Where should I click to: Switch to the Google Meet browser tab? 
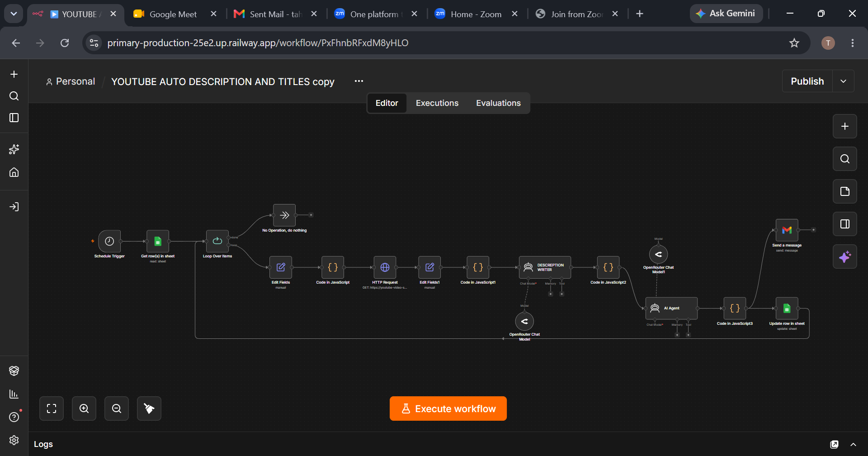point(174,14)
